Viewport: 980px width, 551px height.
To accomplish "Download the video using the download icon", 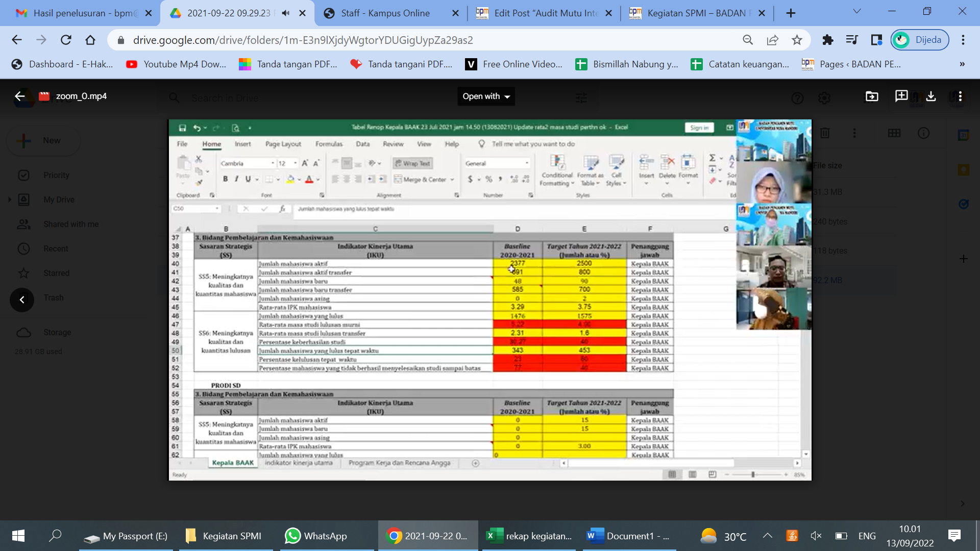I will click(x=931, y=96).
